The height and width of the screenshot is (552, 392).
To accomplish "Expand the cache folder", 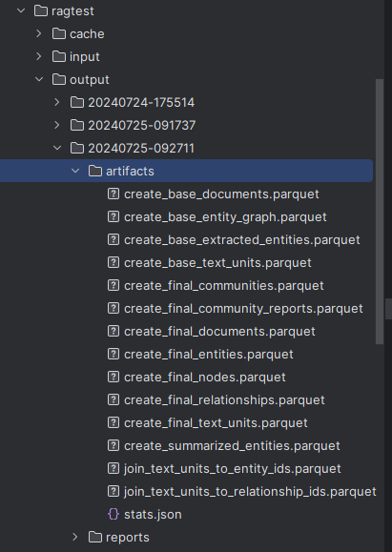I will click(x=39, y=33).
